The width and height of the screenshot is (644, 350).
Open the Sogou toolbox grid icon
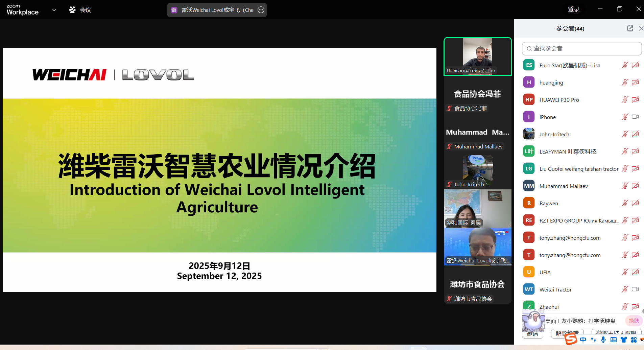click(x=634, y=340)
